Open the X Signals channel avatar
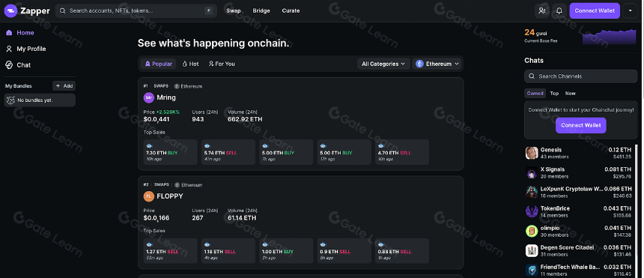The height and width of the screenshot is (278, 644). point(532,172)
